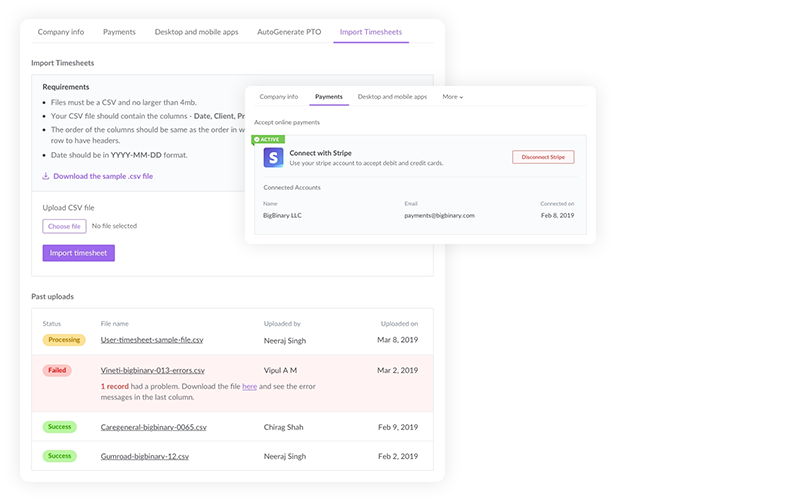Image resolution: width=800 pixels, height=500 pixels.
Task: Click the green ACTIVE status badge
Action: [x=269, y=139]
